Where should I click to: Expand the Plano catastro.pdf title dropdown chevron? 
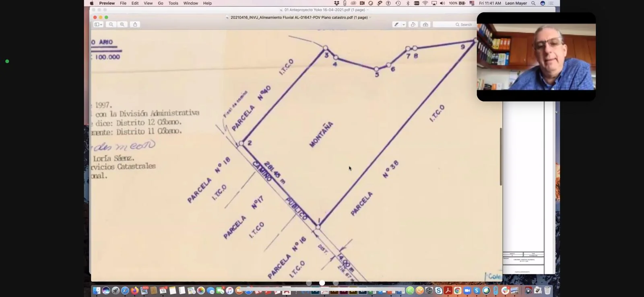[x=370, y=18]
